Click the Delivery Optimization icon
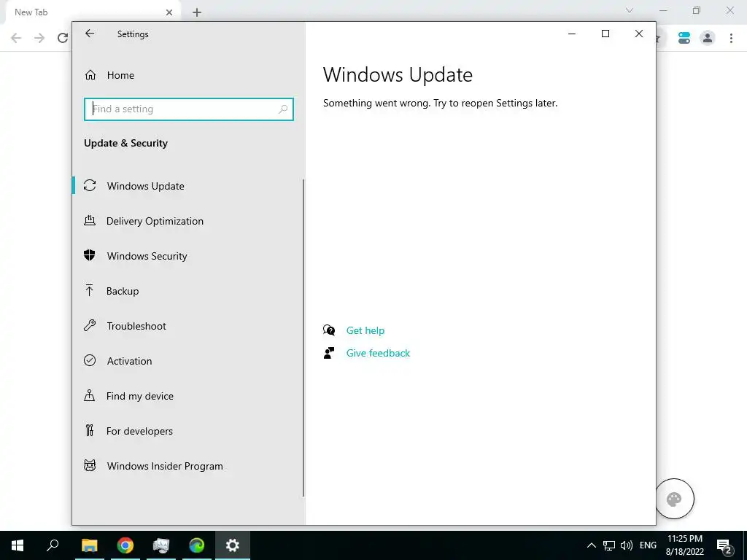This screenshot has width=747, height=560. click(90, 220)
